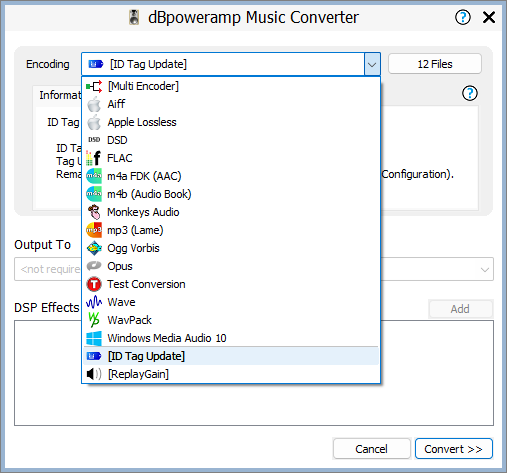Pick WavPack from the encoder list
507x473 pixels.
tap(231, 320)
